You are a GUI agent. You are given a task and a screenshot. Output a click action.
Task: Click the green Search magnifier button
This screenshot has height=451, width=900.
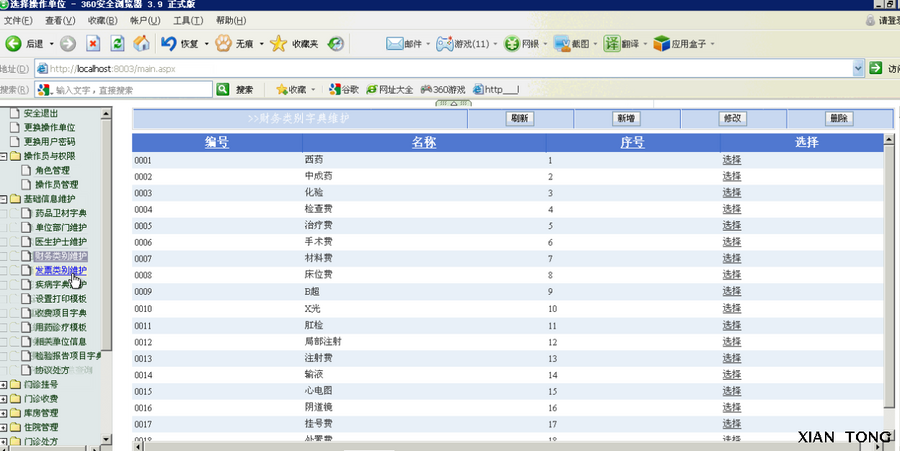tap(223, 90)
